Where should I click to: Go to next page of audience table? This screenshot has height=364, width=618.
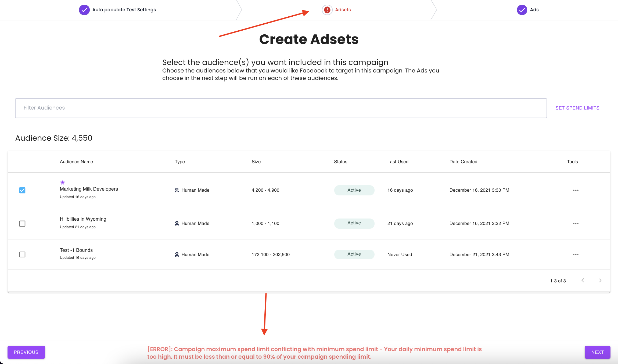[x=600, y=281]
